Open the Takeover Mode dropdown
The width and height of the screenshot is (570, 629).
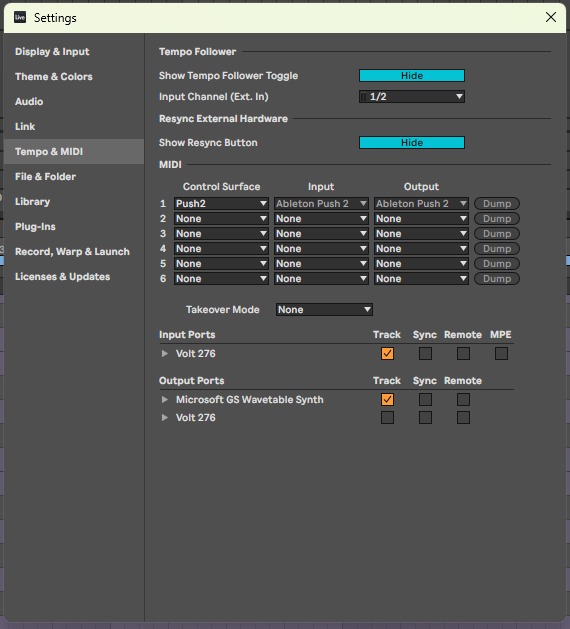(324, 310)
